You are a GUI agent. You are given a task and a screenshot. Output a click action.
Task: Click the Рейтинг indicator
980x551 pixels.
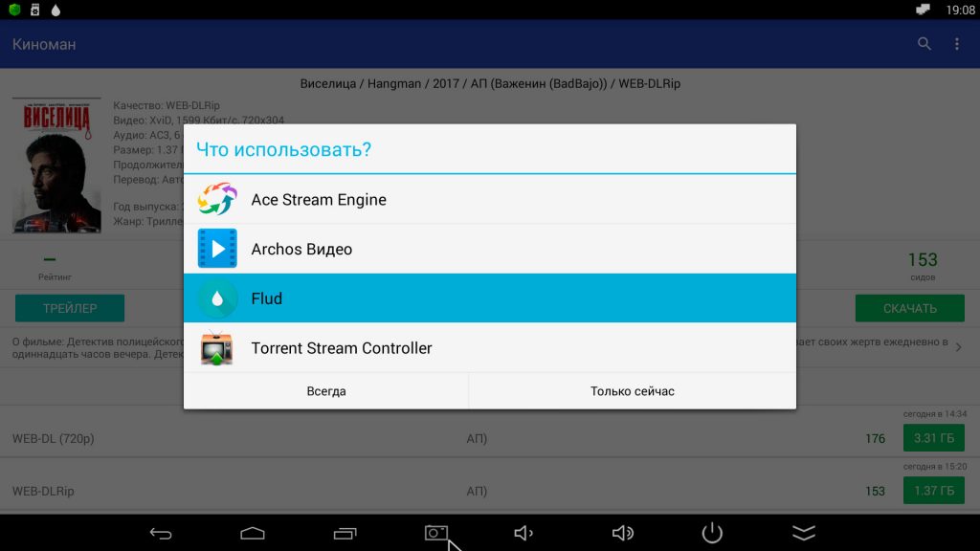(55, 268)
